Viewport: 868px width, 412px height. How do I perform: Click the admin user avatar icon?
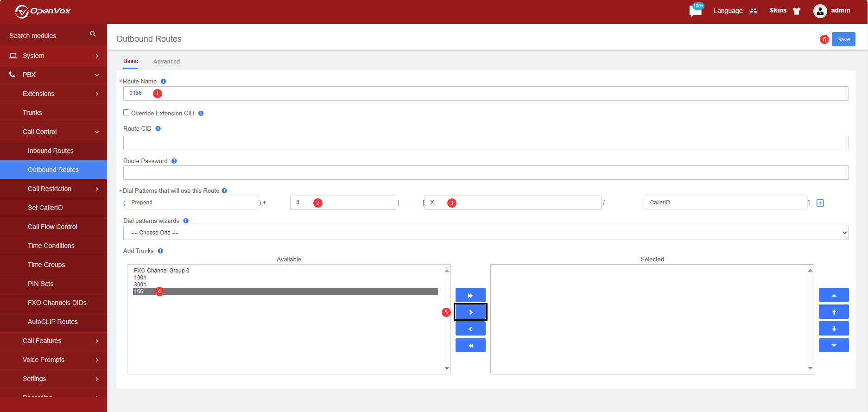tap(820, 11)
